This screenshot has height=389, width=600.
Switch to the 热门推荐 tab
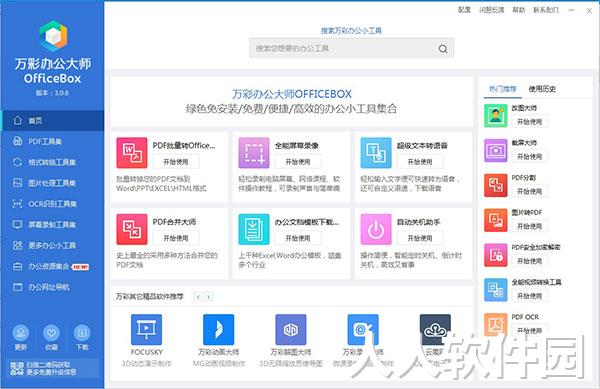click(503, 89)
